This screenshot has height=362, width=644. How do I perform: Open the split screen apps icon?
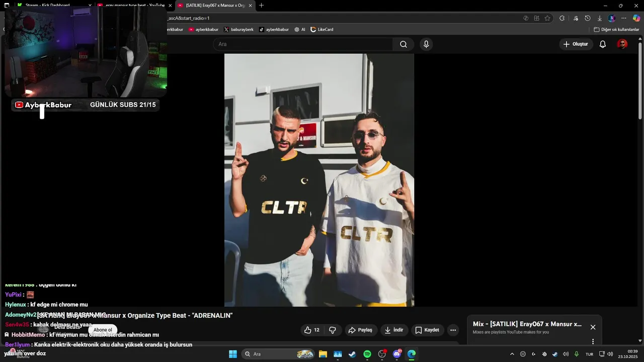[x=536, y=18]
